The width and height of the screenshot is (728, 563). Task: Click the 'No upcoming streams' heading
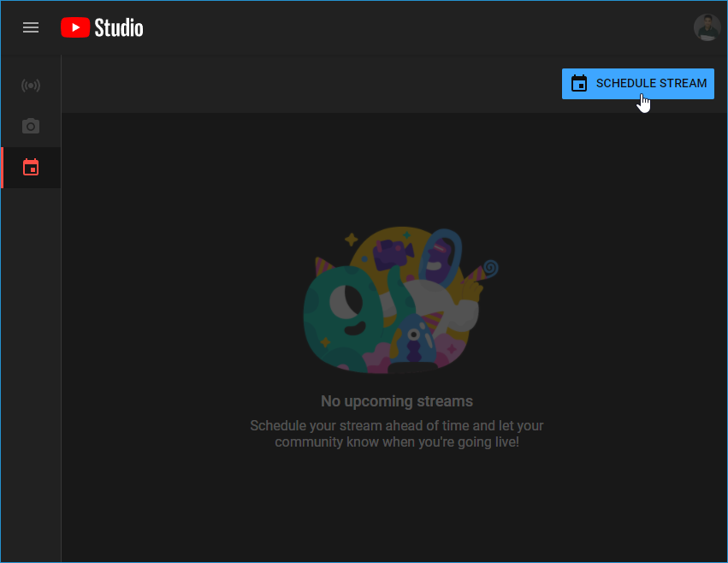coord(397,401)
